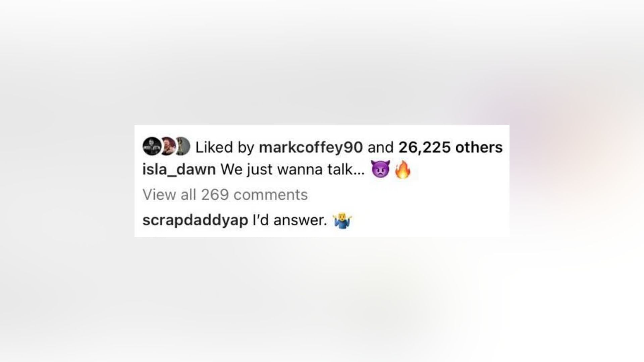Expand View all 269 comments
The image size is (644, 362).
click(225, 195)
